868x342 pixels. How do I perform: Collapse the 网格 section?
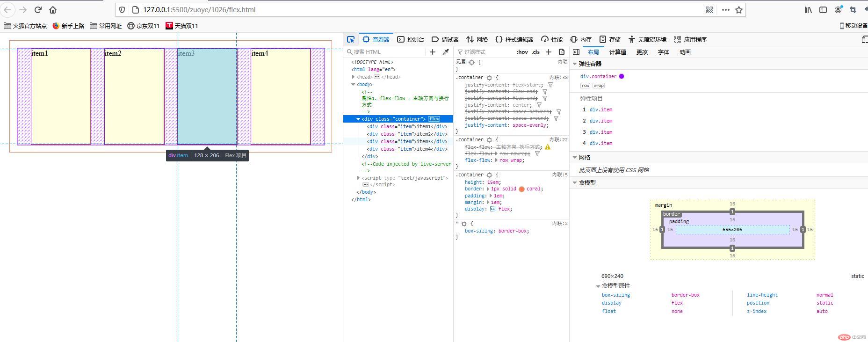(x=575, y=158)
